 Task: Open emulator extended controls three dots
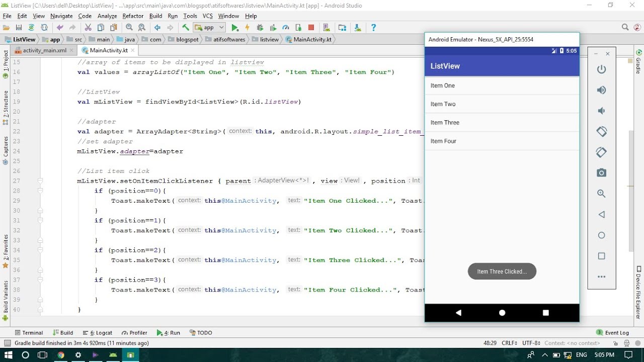pyautogui.click(x=601, y=277)
